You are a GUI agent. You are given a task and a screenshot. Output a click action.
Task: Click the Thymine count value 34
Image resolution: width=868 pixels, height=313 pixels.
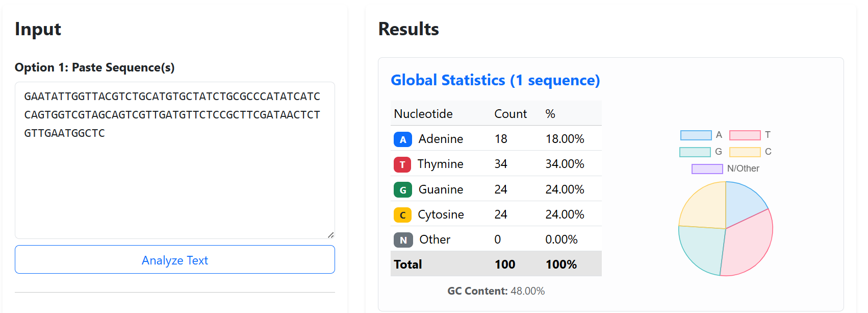(501, 164)
